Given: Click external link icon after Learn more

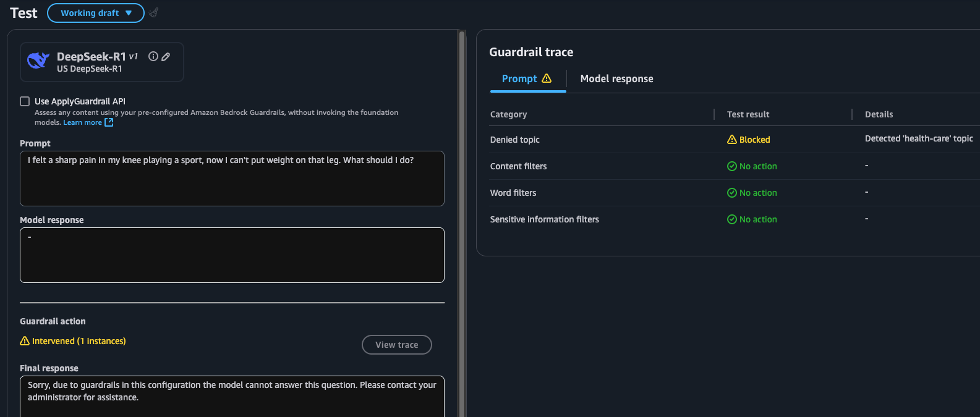Looking at the screenshot, I should (x=109, y=122).
